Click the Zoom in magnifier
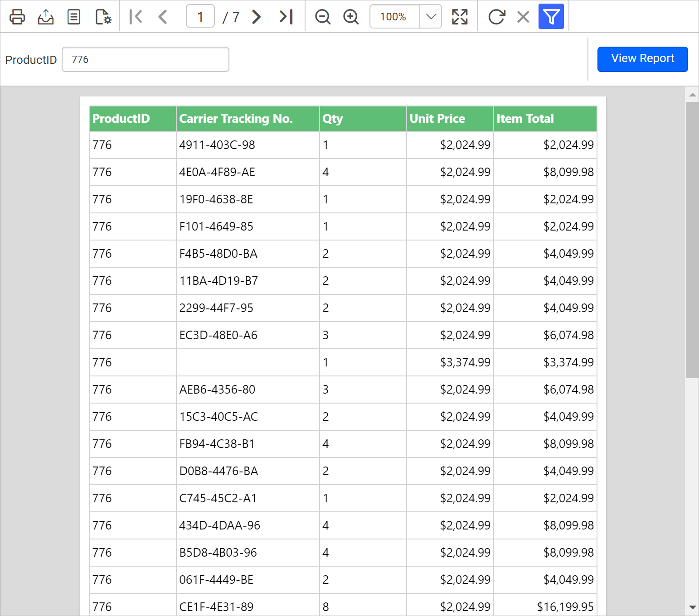This screenshot has width=699, height=616. click(351, 17)
